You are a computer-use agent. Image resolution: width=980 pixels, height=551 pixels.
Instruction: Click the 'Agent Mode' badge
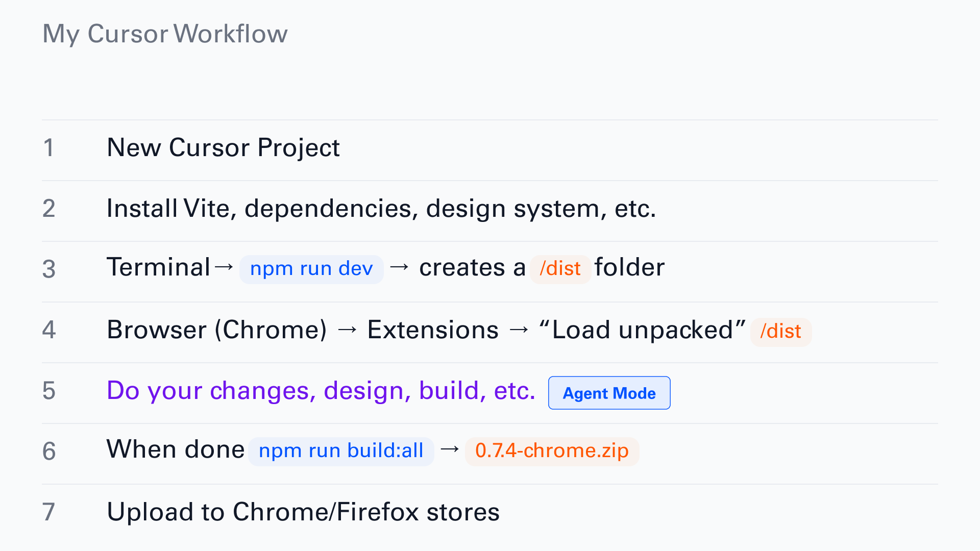[609, 393]
